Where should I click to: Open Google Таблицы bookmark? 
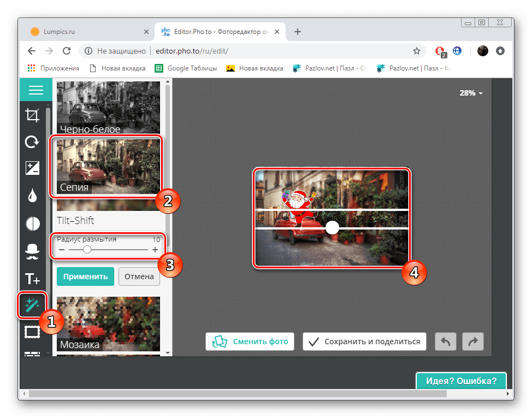coord(186,68)
